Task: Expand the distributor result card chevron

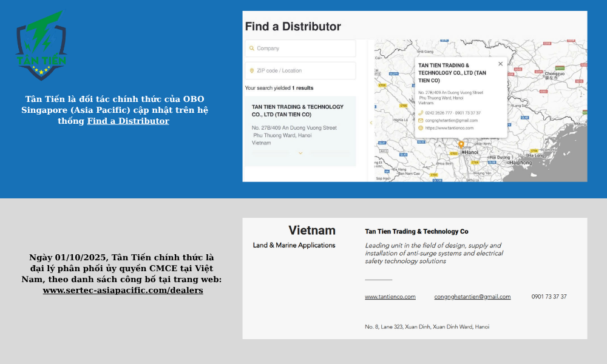Action: click(x=300, y=153)
